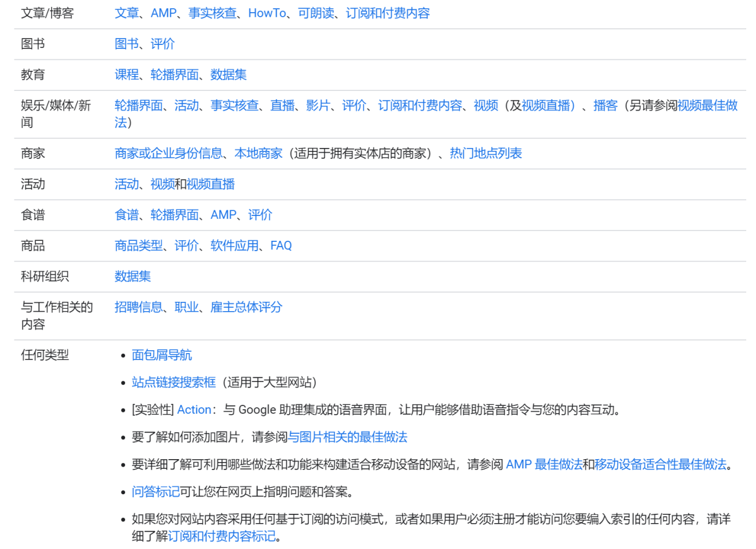
Task: Open the 招聘信息 link
Action: (x=139, y=307)
